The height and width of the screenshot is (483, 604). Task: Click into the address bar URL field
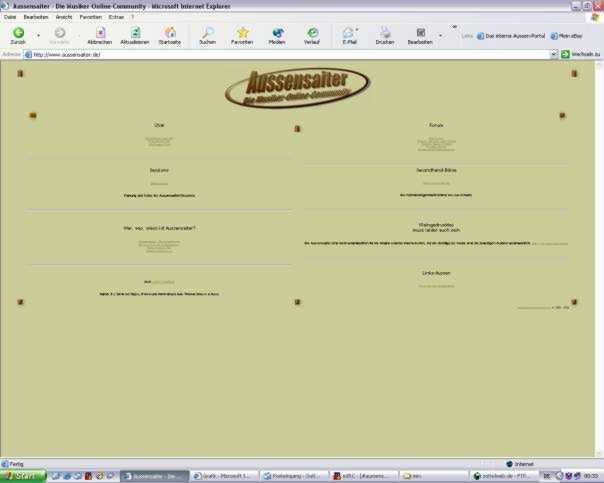click(280, 54)
